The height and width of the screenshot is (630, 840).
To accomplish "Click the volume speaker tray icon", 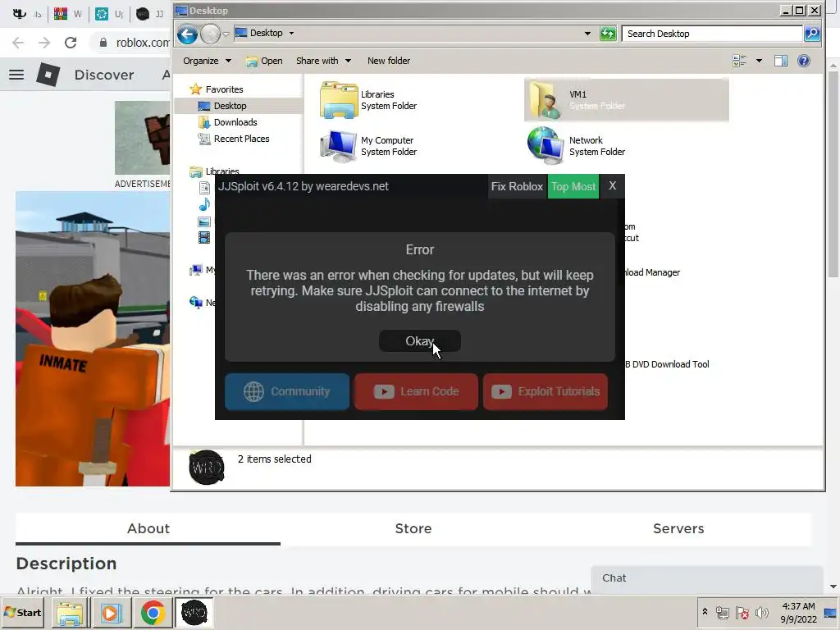I will (762, 612).
